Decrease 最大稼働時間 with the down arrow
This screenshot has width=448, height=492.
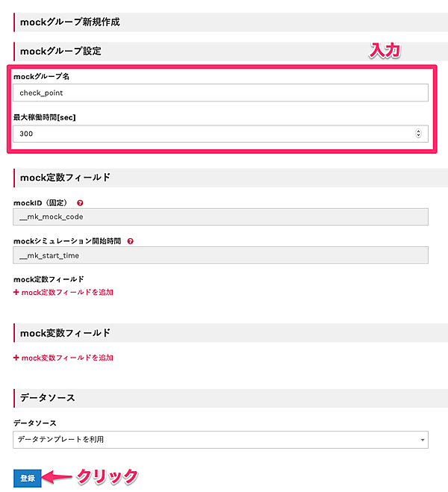418,136
